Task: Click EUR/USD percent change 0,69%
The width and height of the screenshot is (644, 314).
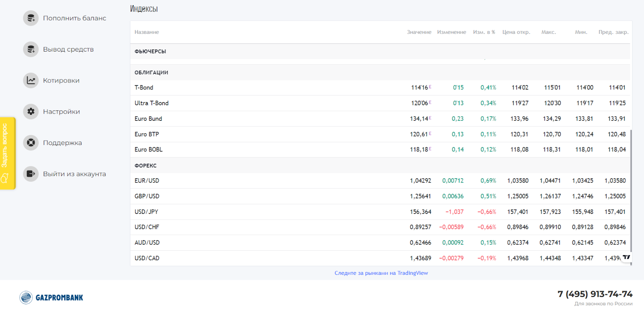Action: (488, 181)
